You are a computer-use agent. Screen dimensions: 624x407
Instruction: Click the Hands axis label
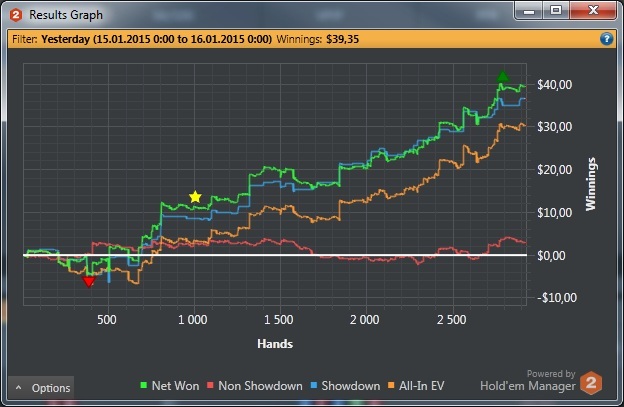tap(275, 344)
